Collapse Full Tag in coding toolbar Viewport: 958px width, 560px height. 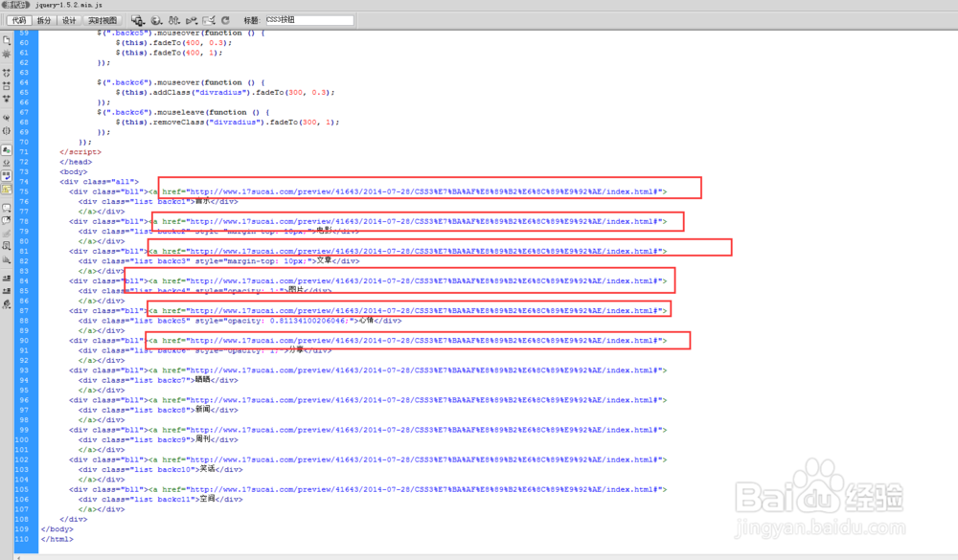pos(7,72)
